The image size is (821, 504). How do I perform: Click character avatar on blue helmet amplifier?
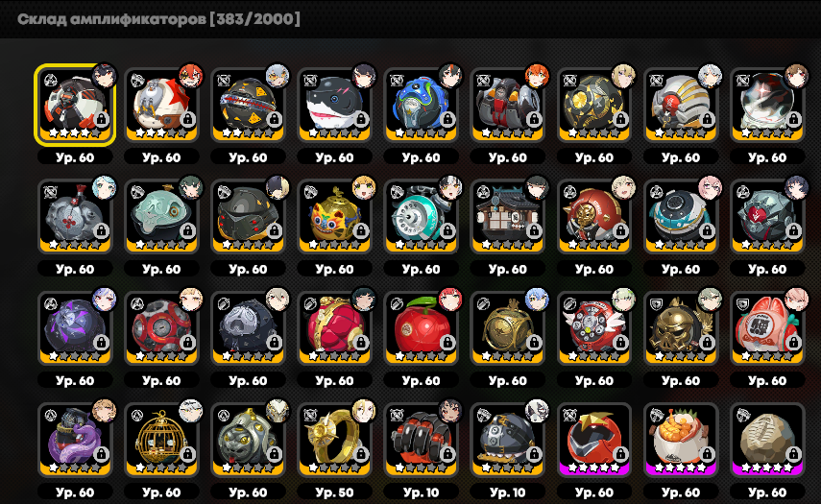point(450,77)
